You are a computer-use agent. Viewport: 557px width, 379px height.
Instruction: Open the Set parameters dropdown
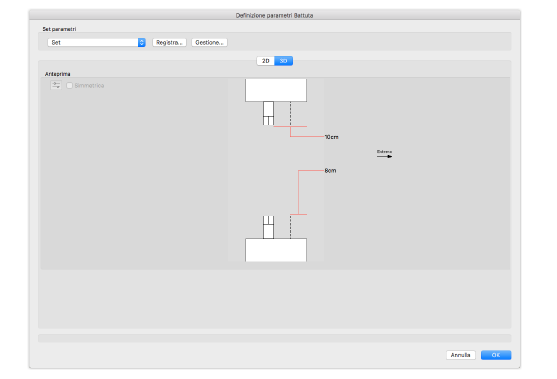point(96,43)
